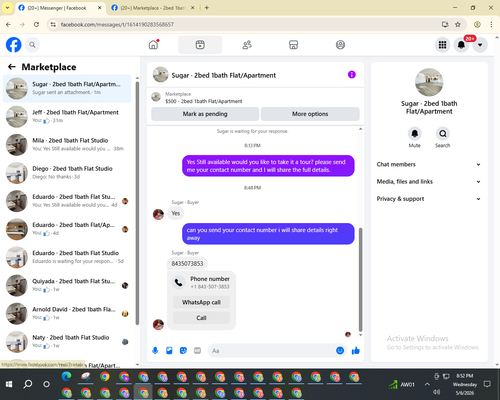Go back in browser history
Image resolution: width=500 pixels, height=400 pixels.
tap(8, 24)
